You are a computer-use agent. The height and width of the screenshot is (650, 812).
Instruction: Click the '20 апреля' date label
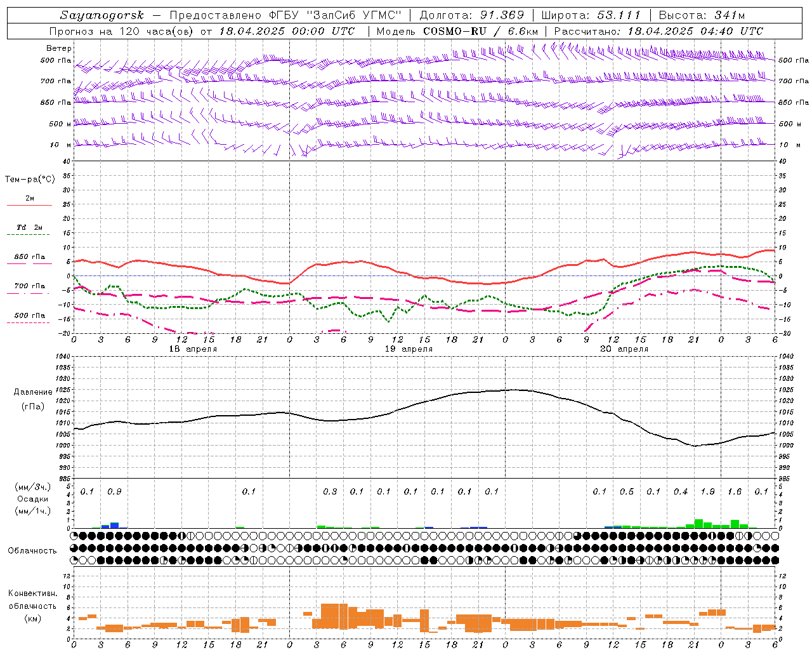coord(624,349)
